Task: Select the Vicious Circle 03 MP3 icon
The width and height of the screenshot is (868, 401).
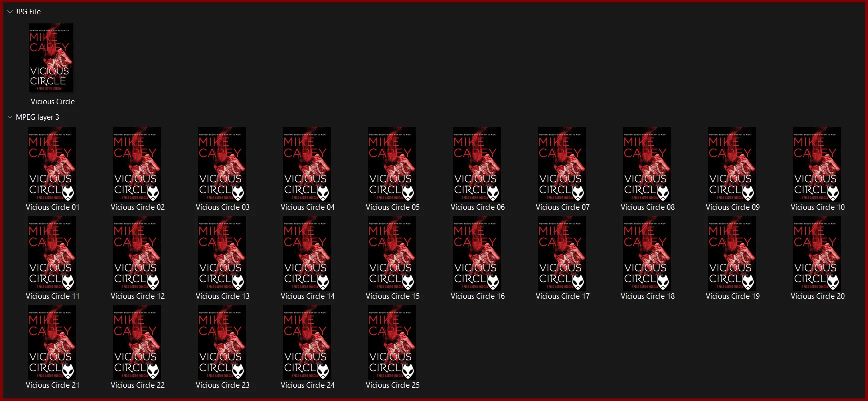Action: (x=222, y=164)
